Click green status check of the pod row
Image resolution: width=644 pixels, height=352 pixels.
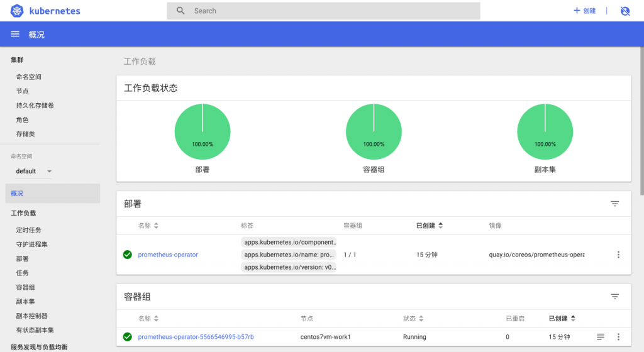pos(127,337)
